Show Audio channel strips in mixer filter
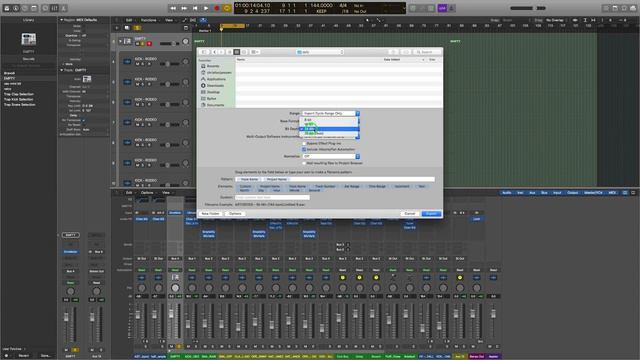 tap(507, 193)
